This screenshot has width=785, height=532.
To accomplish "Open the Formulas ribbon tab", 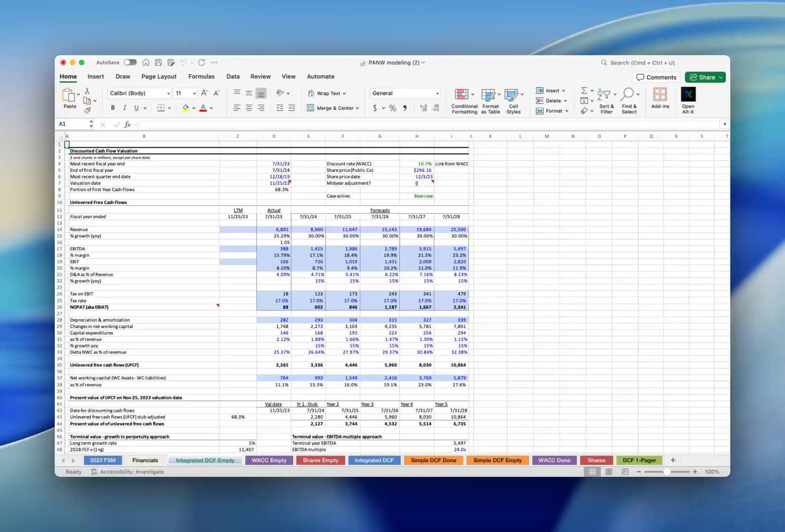I will [201, 76].
